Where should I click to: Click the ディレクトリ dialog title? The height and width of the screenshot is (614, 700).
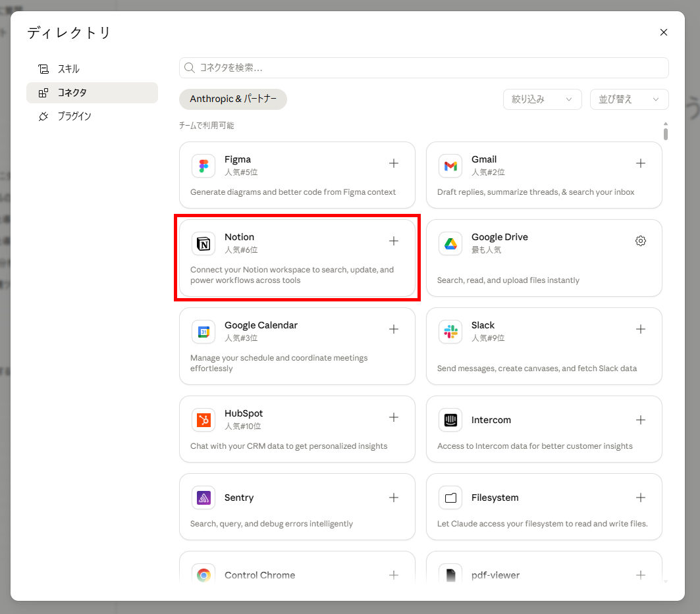coord(68,32)
